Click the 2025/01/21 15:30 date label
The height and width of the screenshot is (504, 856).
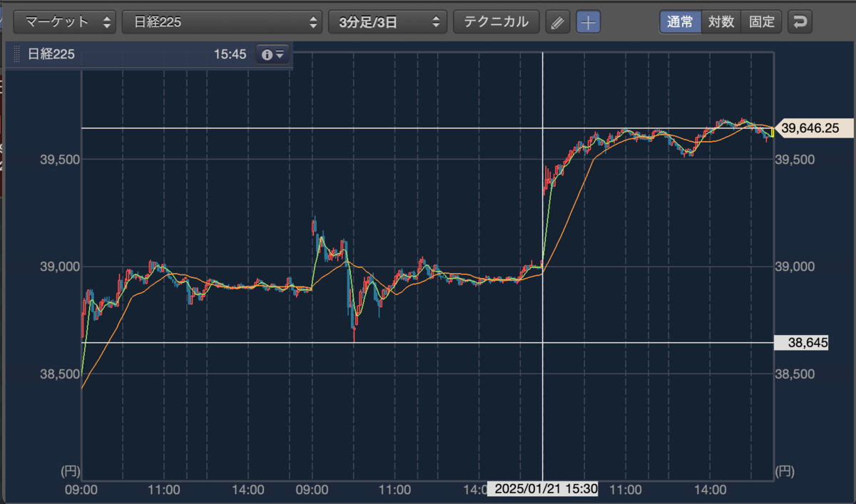543,488
